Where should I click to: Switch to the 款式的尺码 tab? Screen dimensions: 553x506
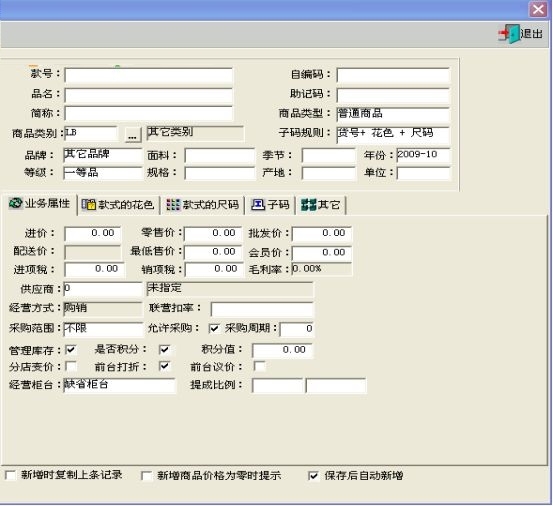(x=202, y=205)
